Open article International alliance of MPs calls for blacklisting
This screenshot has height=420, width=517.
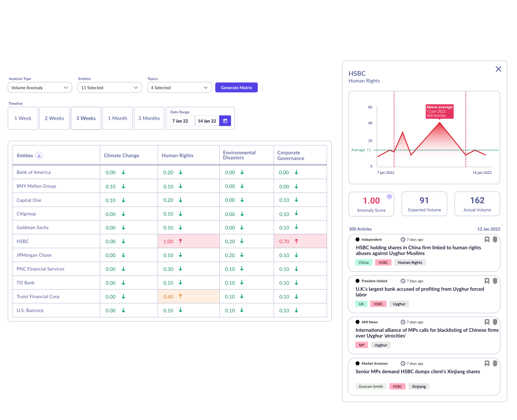pos(427,333)
